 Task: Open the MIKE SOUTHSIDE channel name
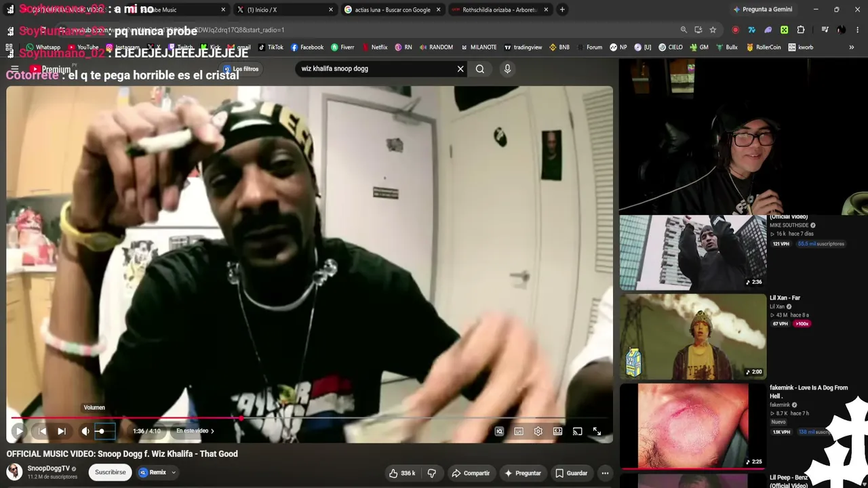click(789, 225)
